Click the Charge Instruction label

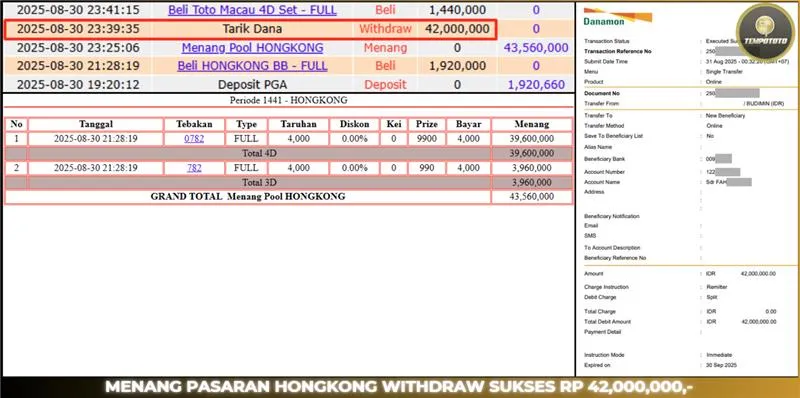pyautogui.click(x=606, y=287)
